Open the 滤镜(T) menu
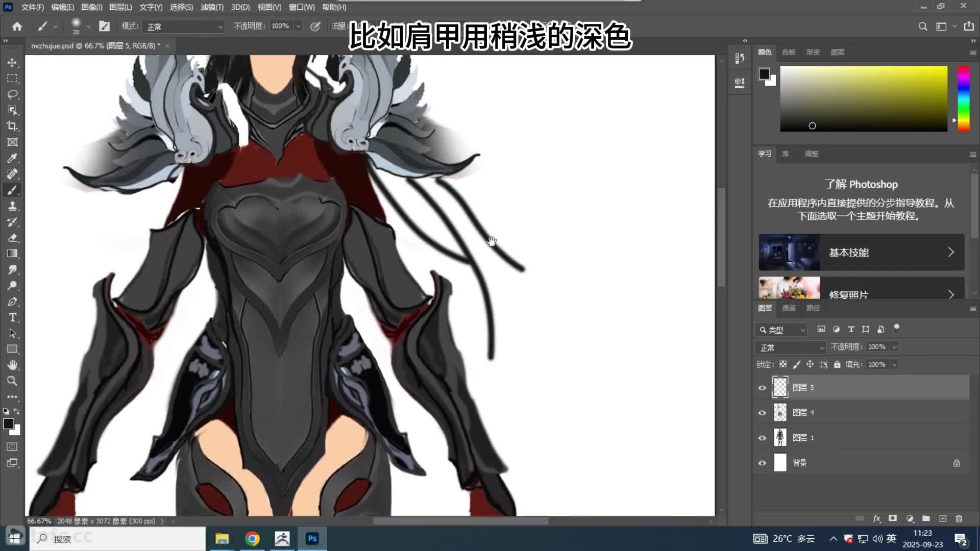 coord(212,7)
